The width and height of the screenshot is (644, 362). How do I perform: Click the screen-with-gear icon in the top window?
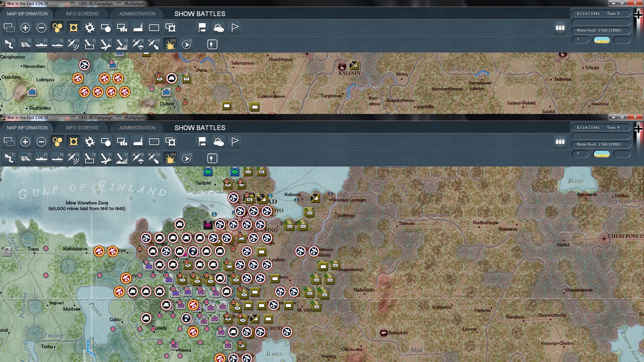point(170,28)
